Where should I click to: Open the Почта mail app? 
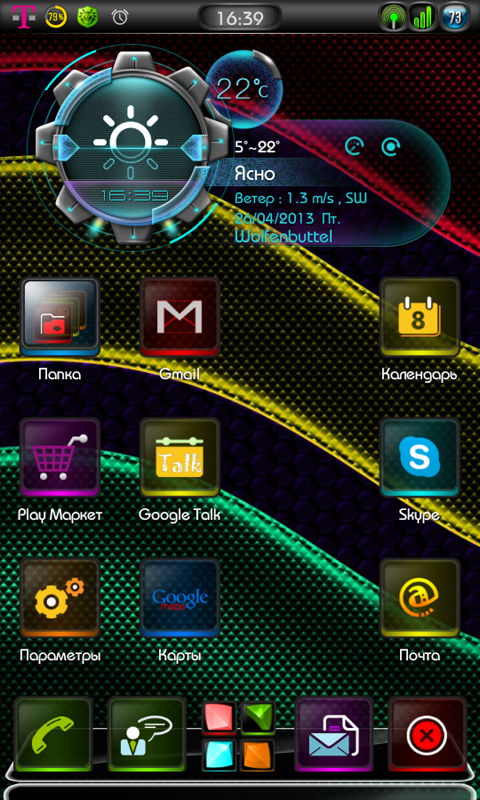(x=420, y=598)
